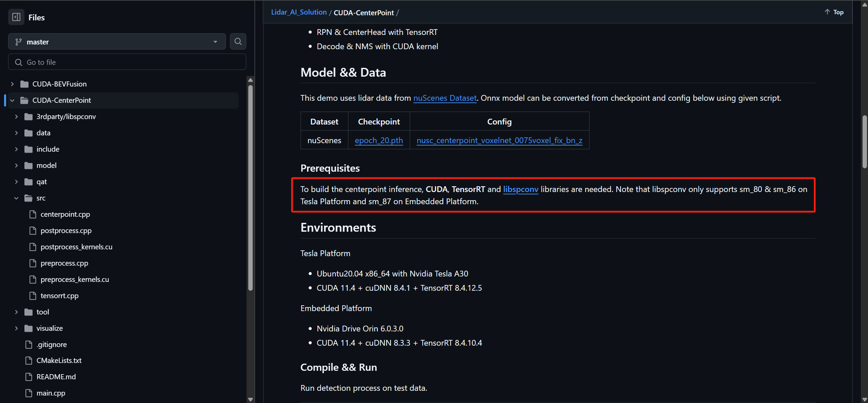Click the Lidar_AI_Solution breadcrumb link
Image resolution: width=868 pixels, height=403 pixels.
[298, 12]
